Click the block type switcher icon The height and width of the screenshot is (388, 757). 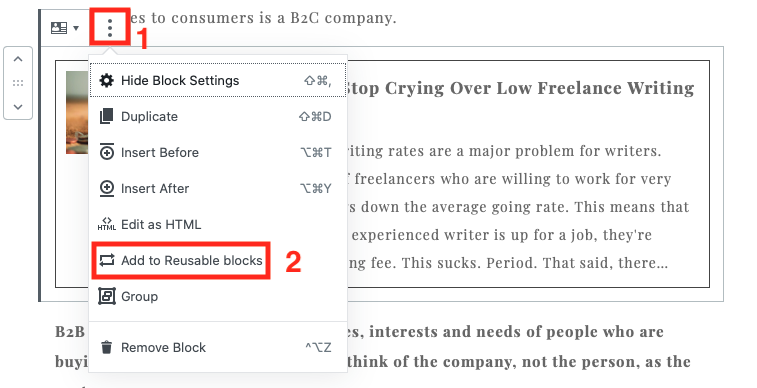pyautogui.click(x=59, y=28)
